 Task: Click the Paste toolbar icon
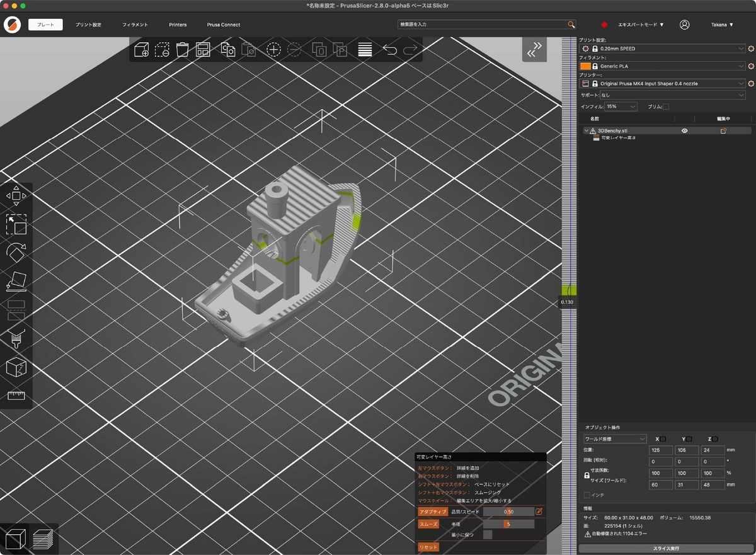[x=248, y=50]
